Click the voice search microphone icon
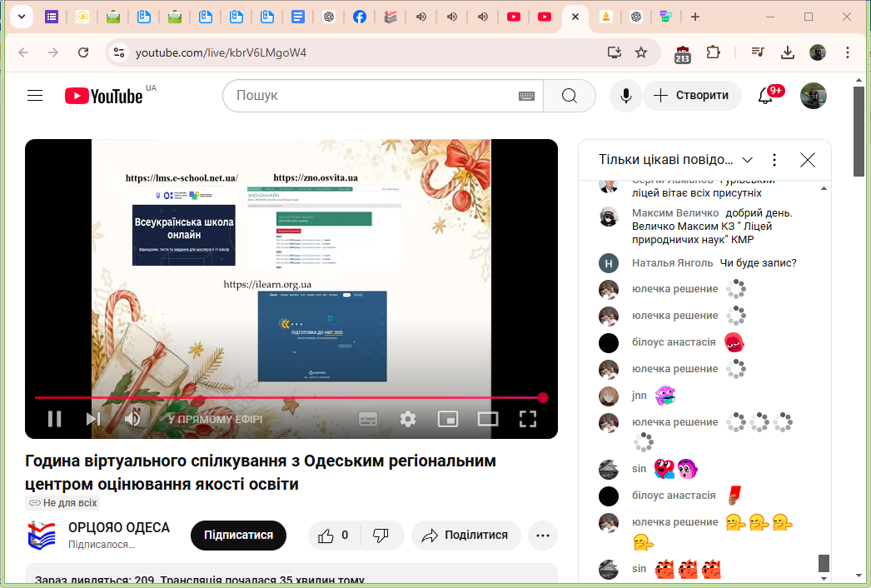 (x=625, y=96)
